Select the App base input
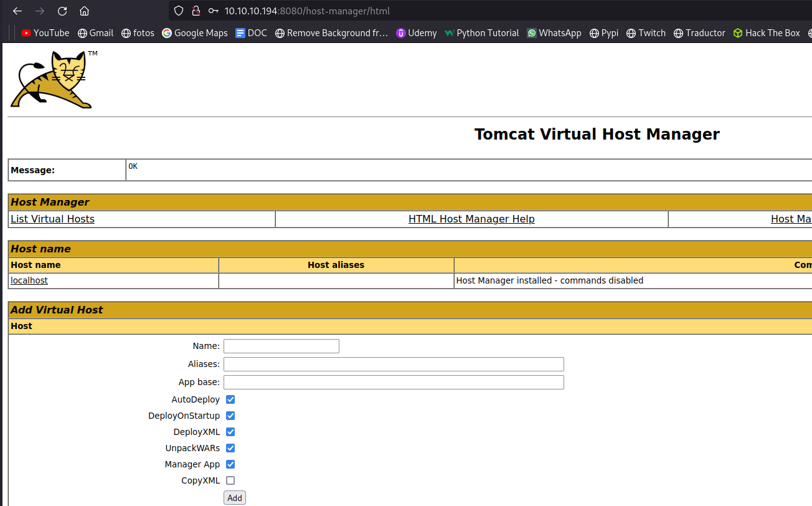 394,382
